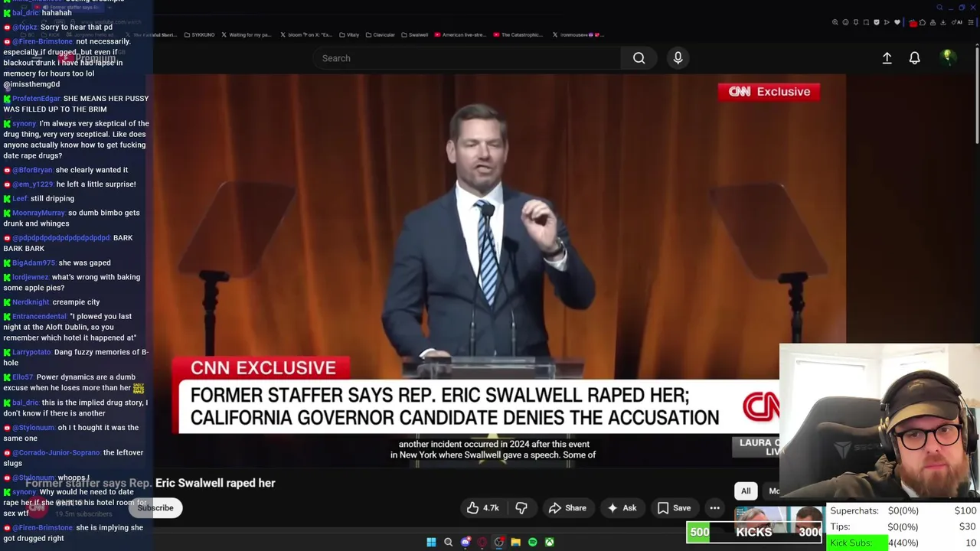Screen dimensions: 980x551
Task: Click the KICKS 500 goal progress bar
Action: coord(754,532)
